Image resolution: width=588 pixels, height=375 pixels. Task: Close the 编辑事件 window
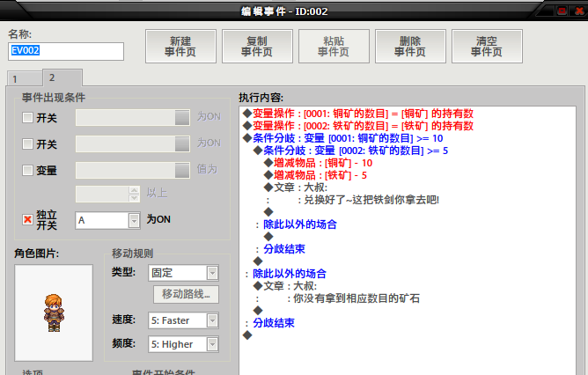coord(579,11)
